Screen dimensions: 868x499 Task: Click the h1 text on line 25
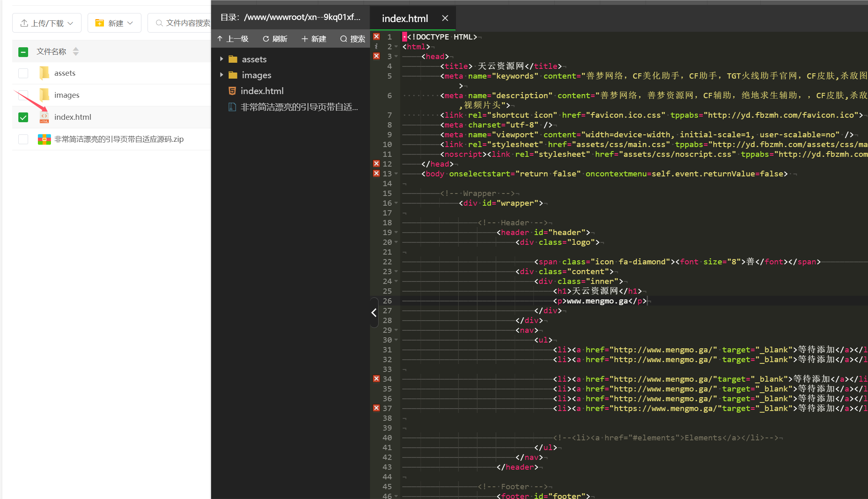(x=595, y=291)
